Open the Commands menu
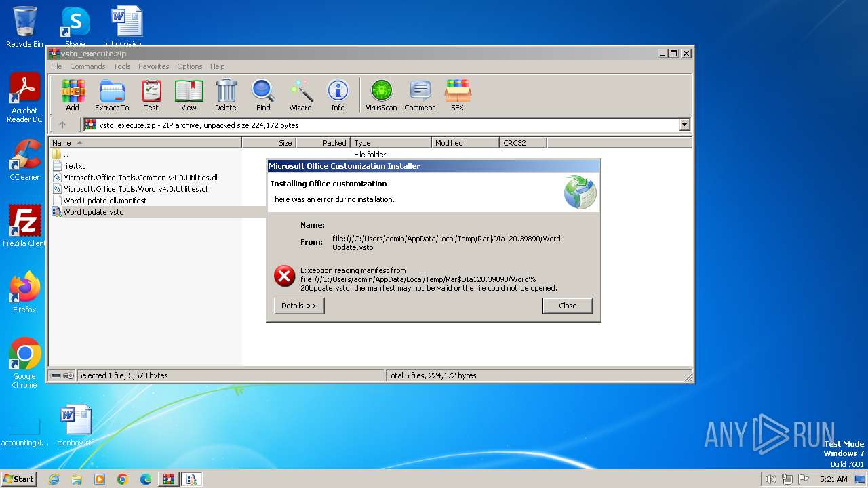 click(x=87, y=66)
